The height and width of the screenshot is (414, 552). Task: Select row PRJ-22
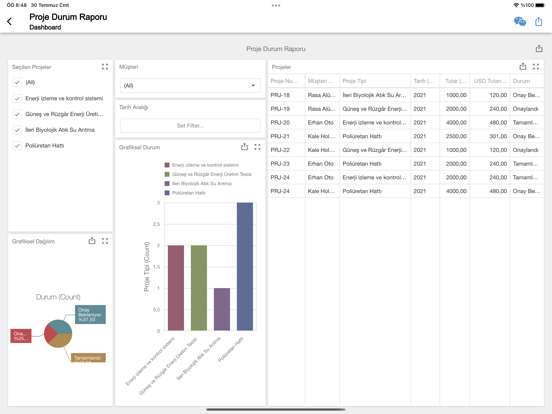click(406, 150)
